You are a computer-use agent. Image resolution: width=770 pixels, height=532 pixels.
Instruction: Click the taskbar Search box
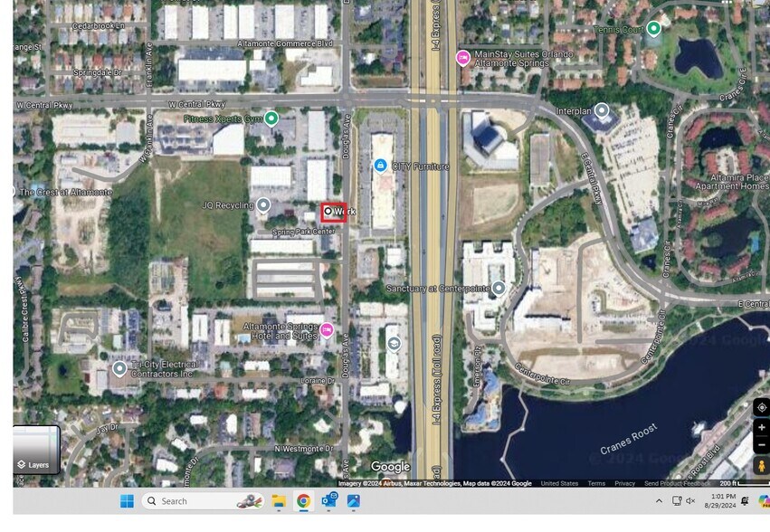203,501
